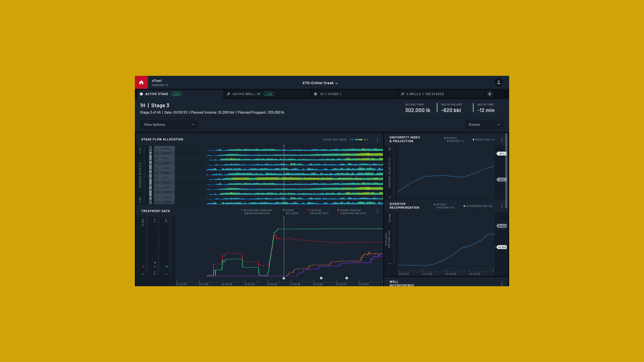Open Stage Flow Allocation kebab menu
Viewport: 644px width, 362px height.
377,139
